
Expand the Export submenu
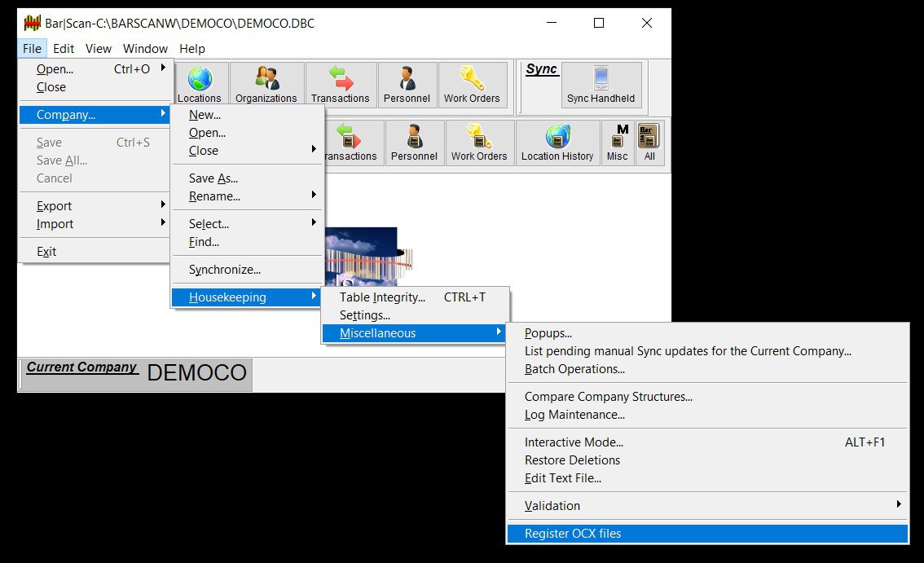(95, 206)
